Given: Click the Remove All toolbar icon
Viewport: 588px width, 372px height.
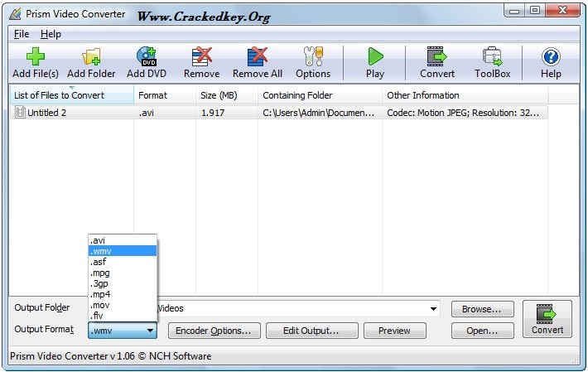Looking at the screenshot, I should click(x=258, y=63).
